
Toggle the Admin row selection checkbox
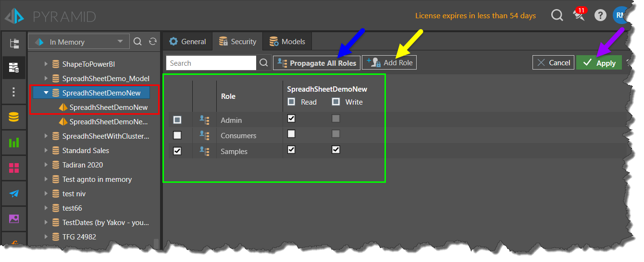tap(177, 120)
